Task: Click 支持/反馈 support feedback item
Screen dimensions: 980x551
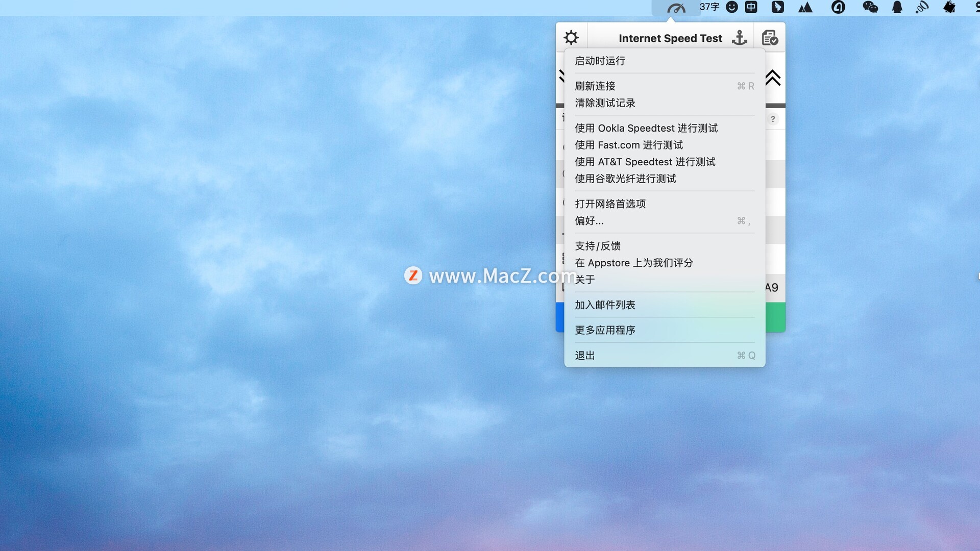Action: 665,246
